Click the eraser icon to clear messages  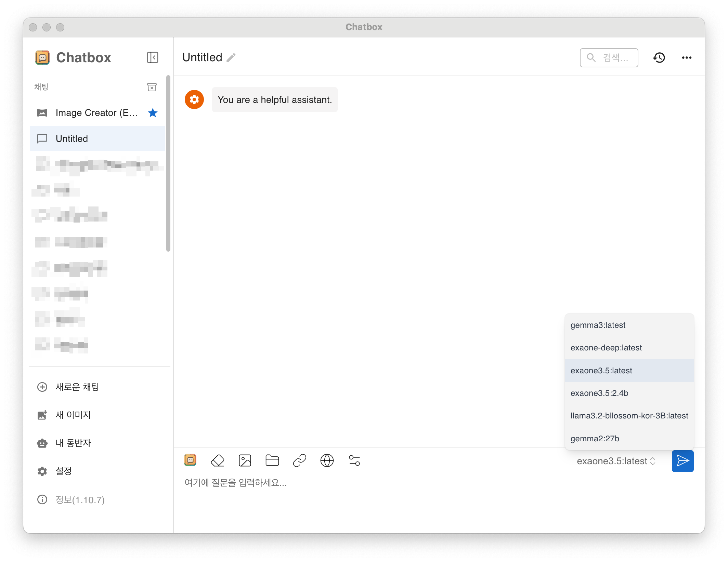click(x=218, y=460)
